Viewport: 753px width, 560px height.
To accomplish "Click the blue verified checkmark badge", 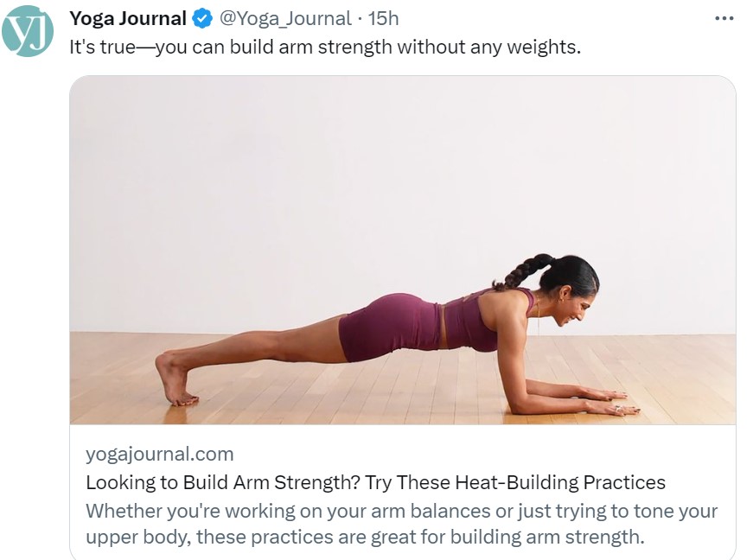I will 201,18.
